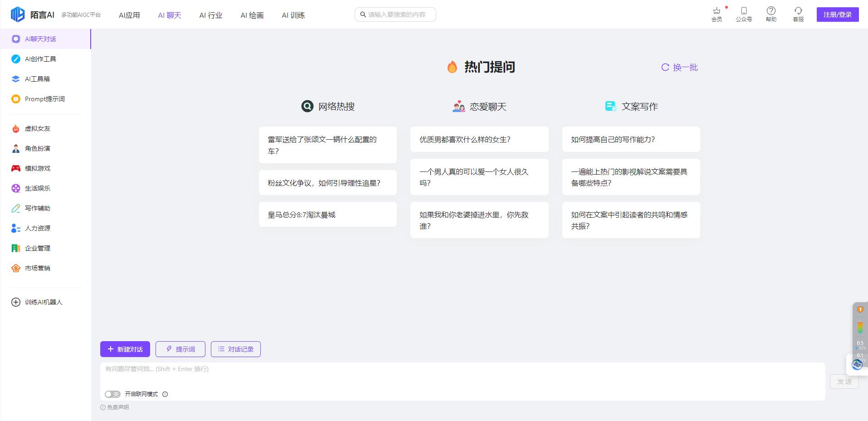This screenshot has width=868, height=421.
Task: Open 角色扮演 from the sidebar
Action: click(x=38, y=148)
